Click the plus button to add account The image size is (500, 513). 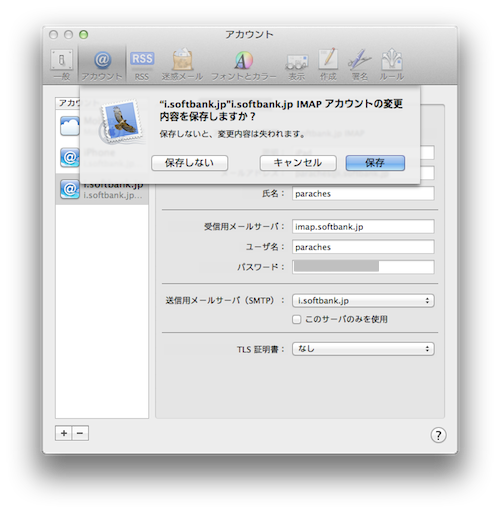coord(64,433)
